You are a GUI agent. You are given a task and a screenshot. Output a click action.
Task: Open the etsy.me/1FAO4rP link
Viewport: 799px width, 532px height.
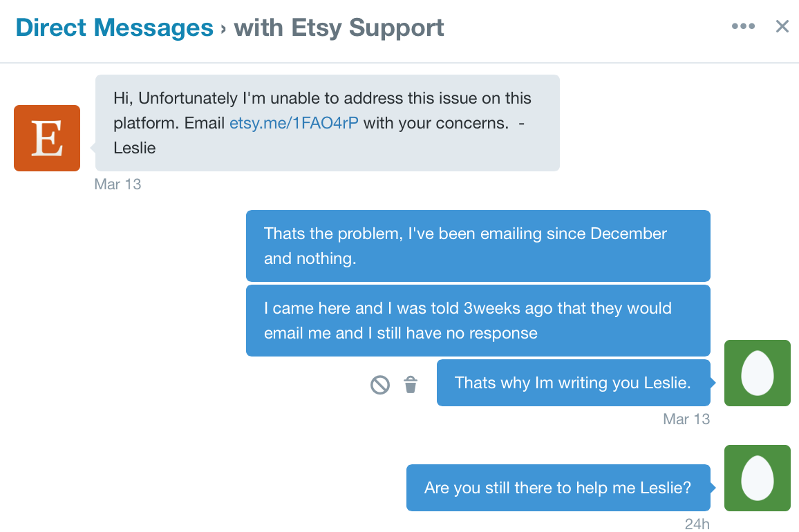[x=294, y=123]
